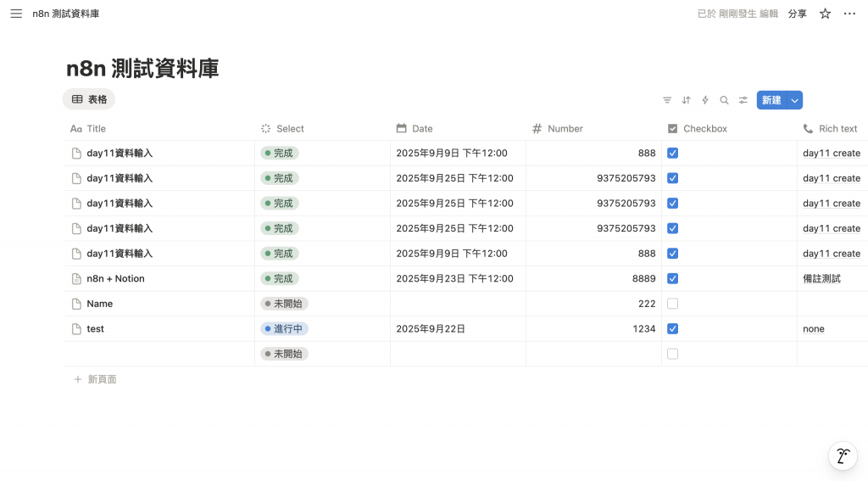Open the filter icon in database toolbar

pos(667,100)
